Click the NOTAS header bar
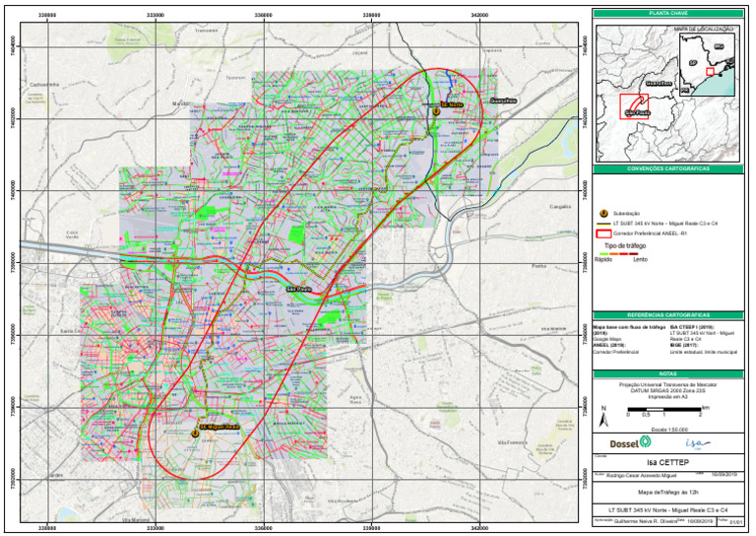This screenshot has height=536, width=756. (668, 373)
